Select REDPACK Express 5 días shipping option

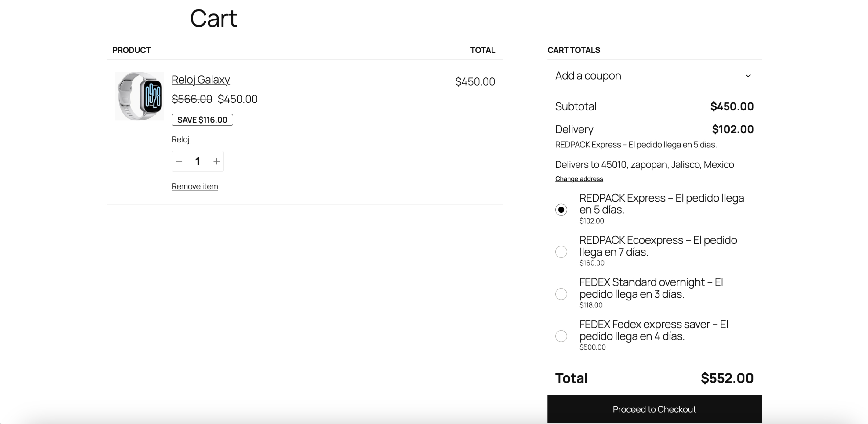561,210
